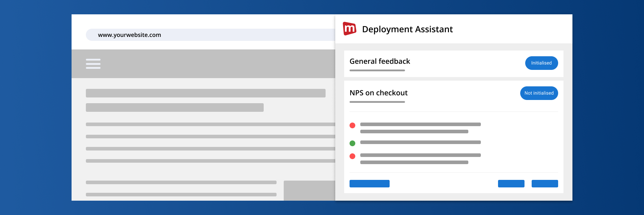Select the NPS on checkout title
The height and width of the screenshot is (215, 644).
click(x=379, y=93)
